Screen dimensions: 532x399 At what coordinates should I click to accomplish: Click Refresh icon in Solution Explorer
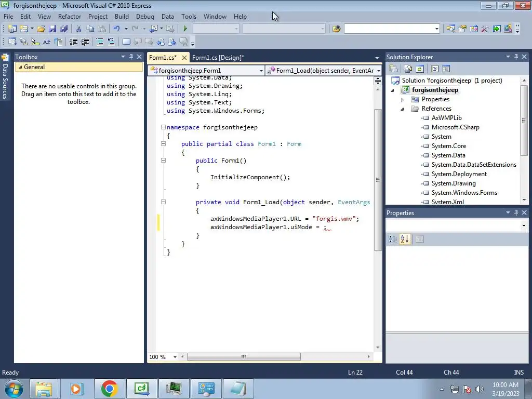[420, 69]
